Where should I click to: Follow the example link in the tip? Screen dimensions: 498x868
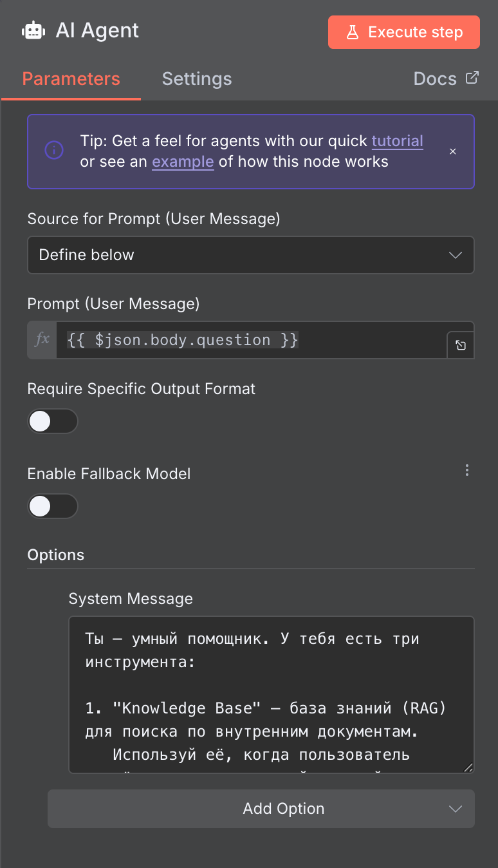click(183, 162)
